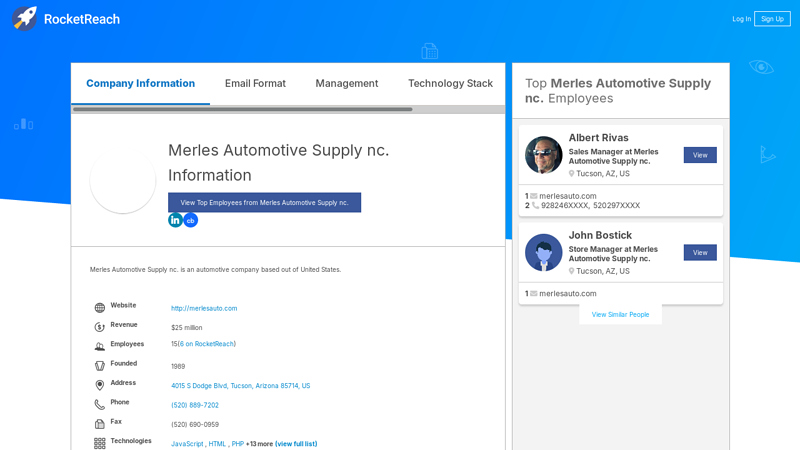Open John Bostick avatar image
800x450 pixels.
click(x=543, y=253)
